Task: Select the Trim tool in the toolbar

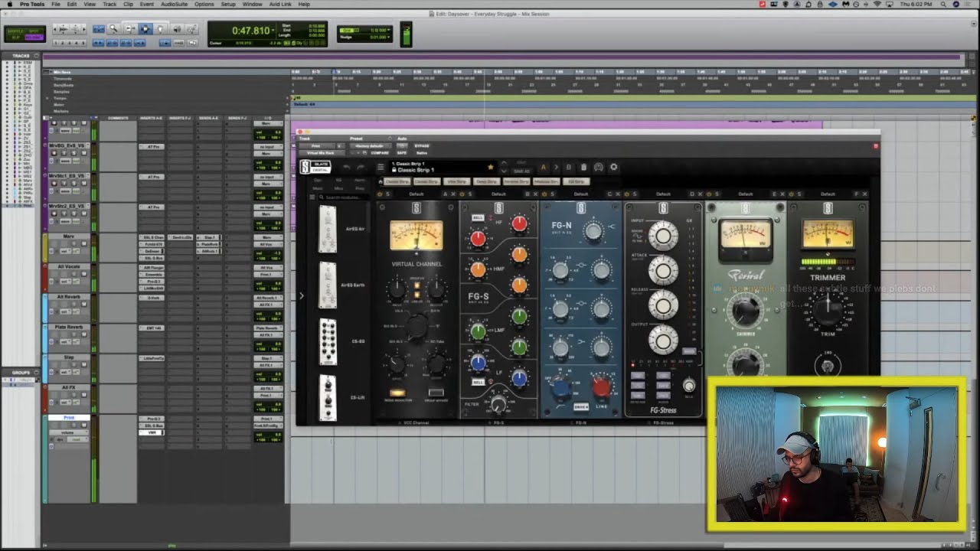Action: point(130,28)
